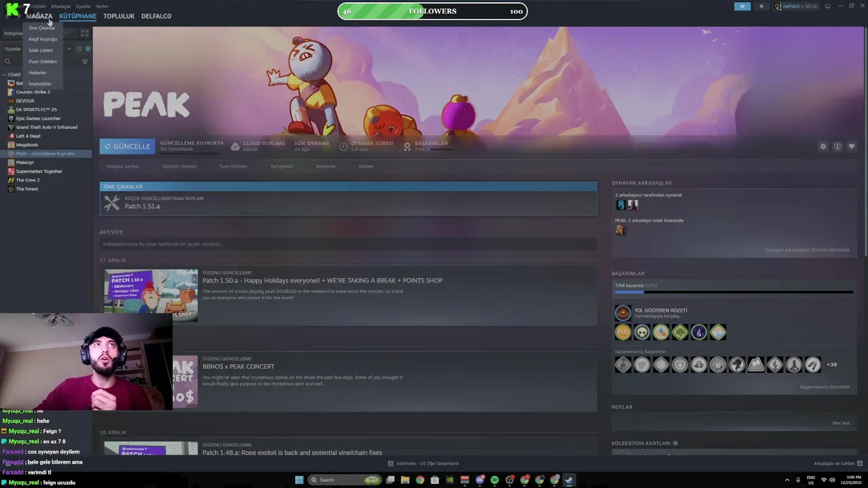Switch library to grid view icon
The width and height of the screenshot is (868, 488).
pos(85,33)
